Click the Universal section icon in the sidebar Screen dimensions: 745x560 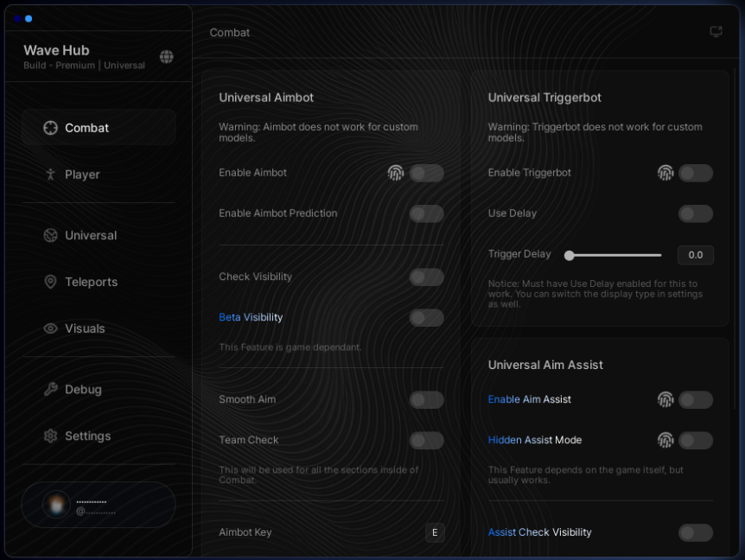point(49,235)
